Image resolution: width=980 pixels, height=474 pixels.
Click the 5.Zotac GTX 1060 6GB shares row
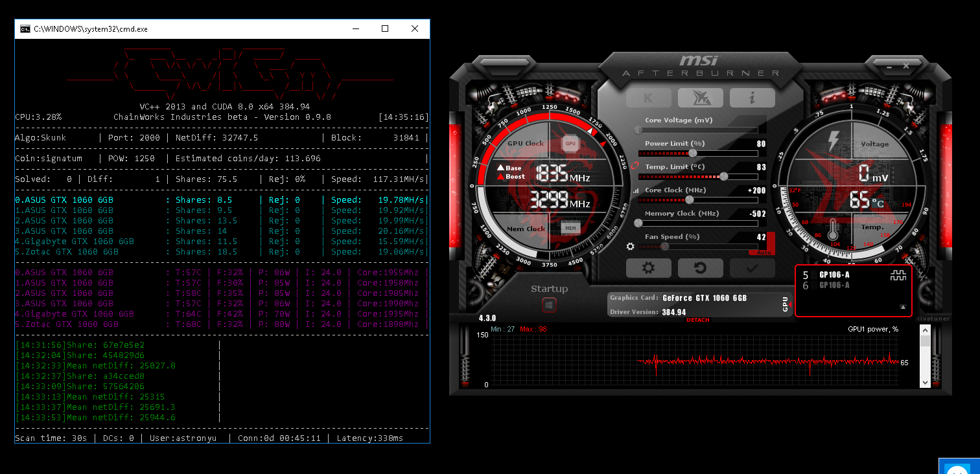(x=221, y=252)
